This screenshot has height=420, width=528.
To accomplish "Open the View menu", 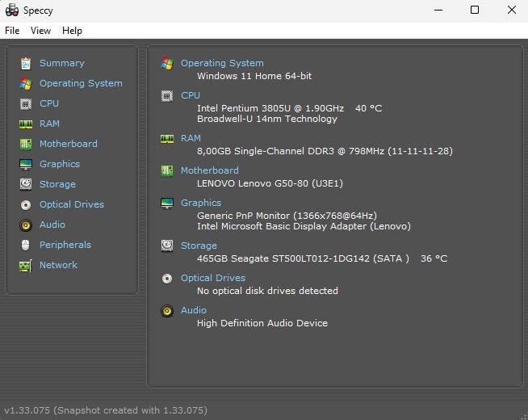I will point(40,31).
